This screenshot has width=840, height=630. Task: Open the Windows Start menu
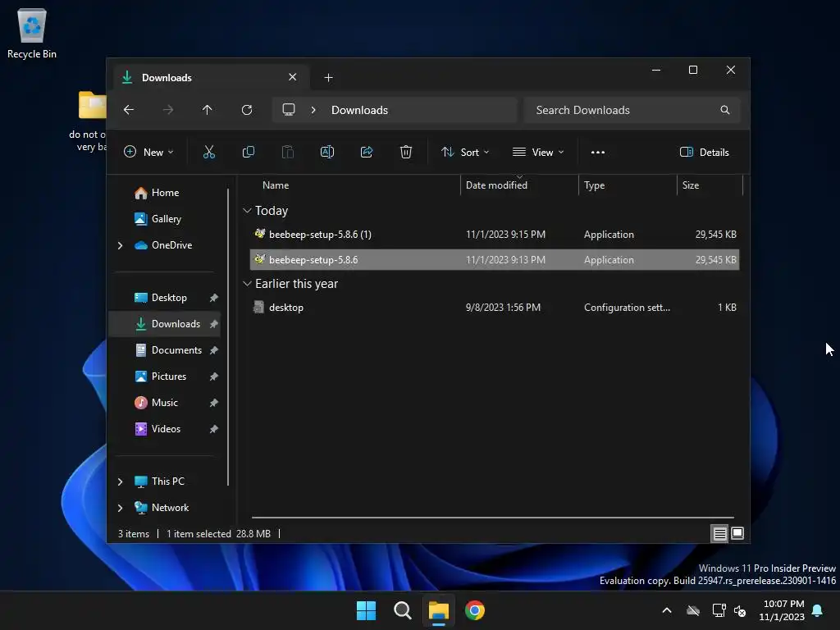(x=367, y=610)
